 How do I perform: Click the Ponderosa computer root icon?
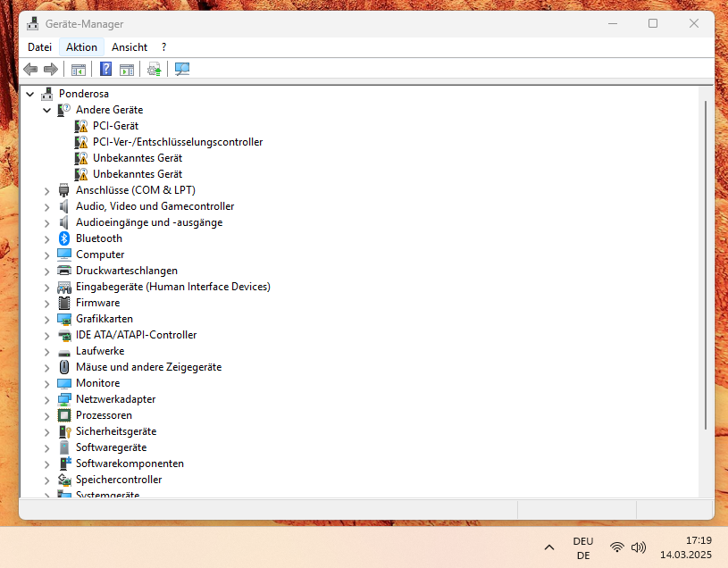(x=46, y=94)
